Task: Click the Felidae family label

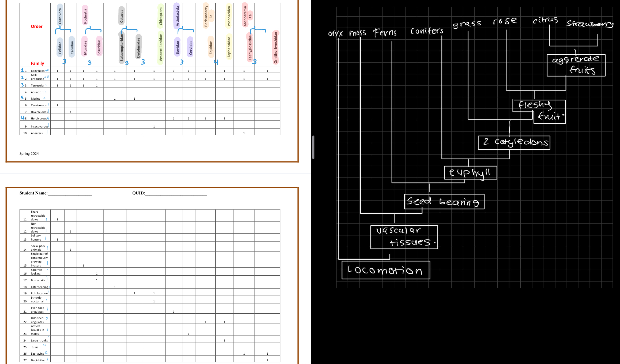Action: (59, 47)
